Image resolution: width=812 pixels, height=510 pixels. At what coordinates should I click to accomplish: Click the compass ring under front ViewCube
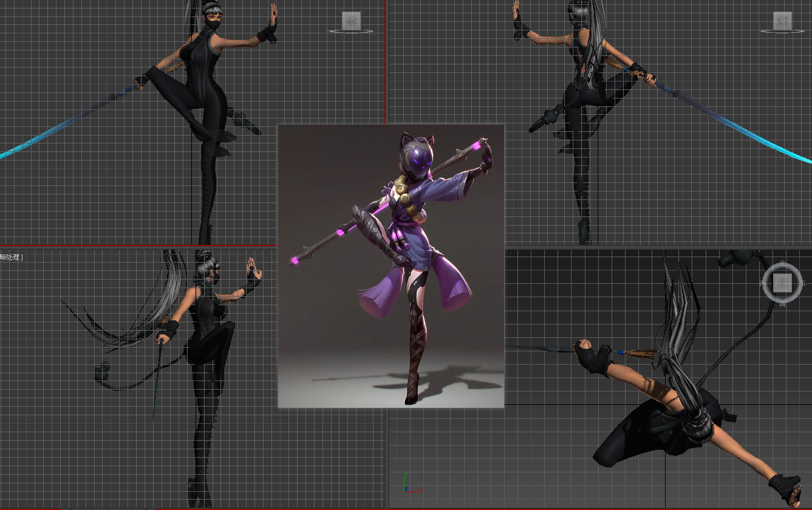351,31
